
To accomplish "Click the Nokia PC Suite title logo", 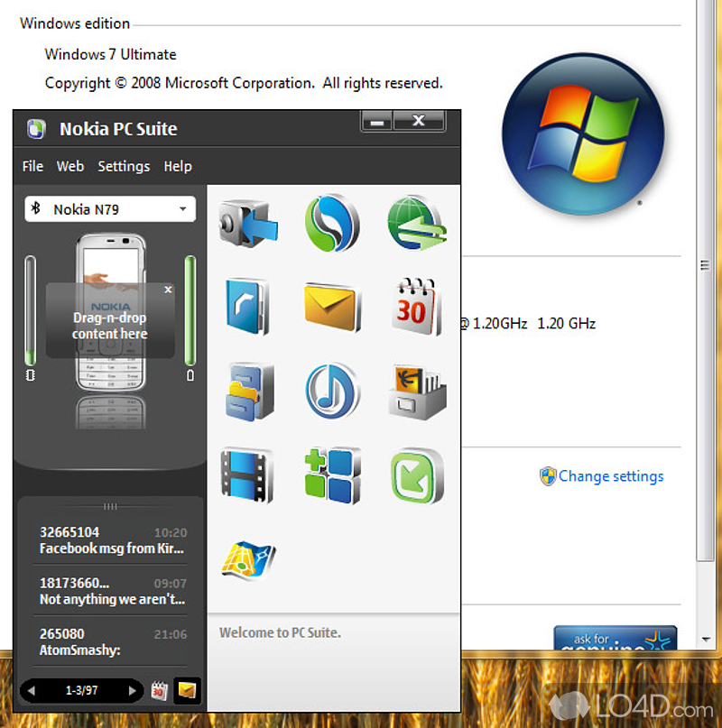I will 36,129.
